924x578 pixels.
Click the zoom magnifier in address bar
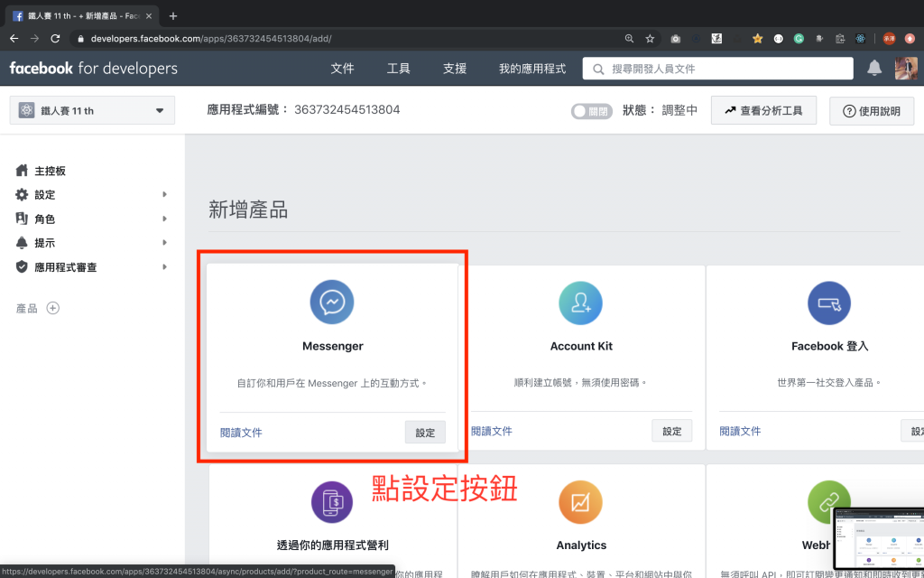(629, 39)
